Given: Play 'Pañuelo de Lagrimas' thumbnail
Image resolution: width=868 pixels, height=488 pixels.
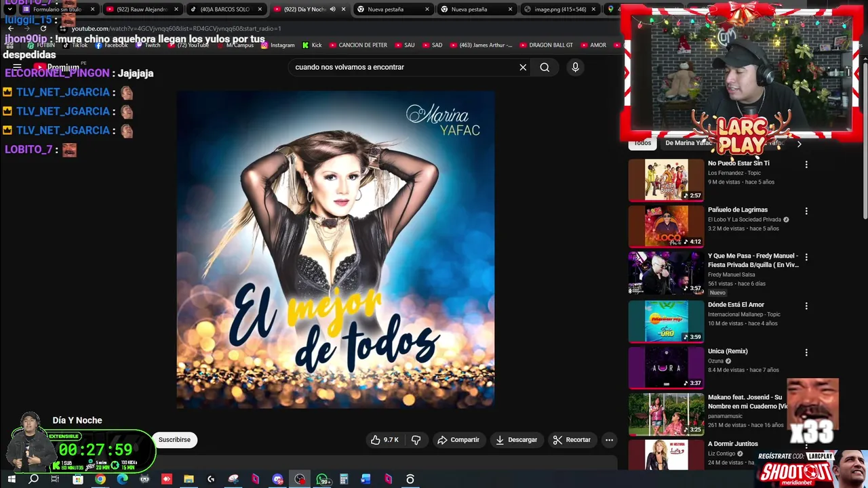Looking at the screenshot, I should (666, 226).
